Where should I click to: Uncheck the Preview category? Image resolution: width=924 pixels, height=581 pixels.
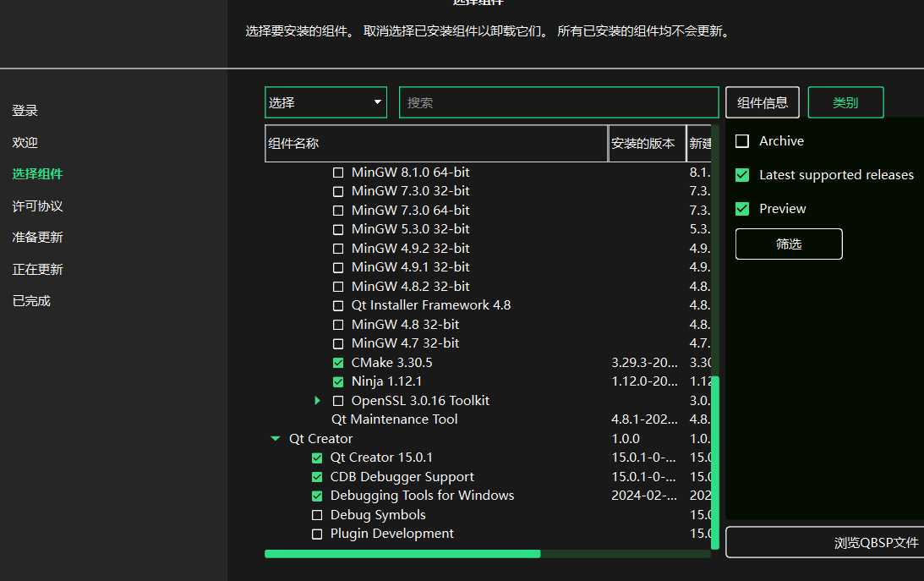click(x=742, y=209)
